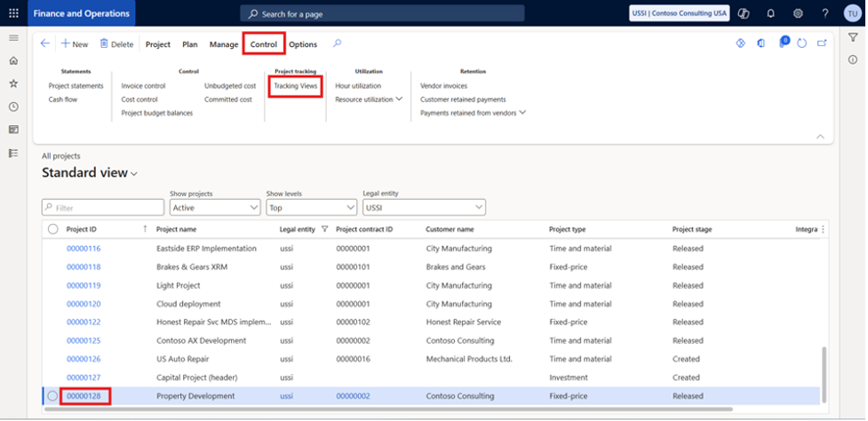Open the settings gear
The width and height of the screenshot is (868, 421).
click(798, 13)
